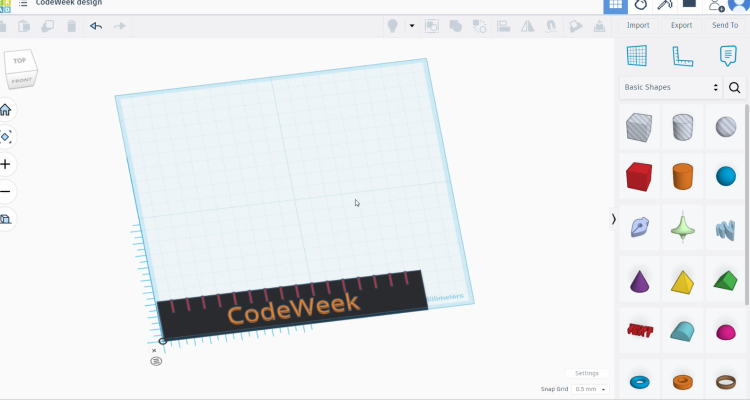Select the striped Sphere hole shape
750x400 pixels.
point(726,127)
